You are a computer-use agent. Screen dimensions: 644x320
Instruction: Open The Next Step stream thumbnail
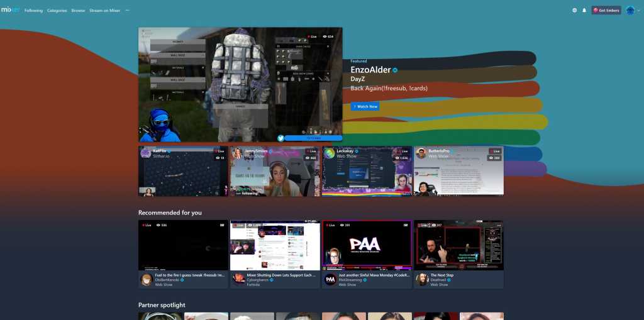pyautogui.click(x=458, y=245)
